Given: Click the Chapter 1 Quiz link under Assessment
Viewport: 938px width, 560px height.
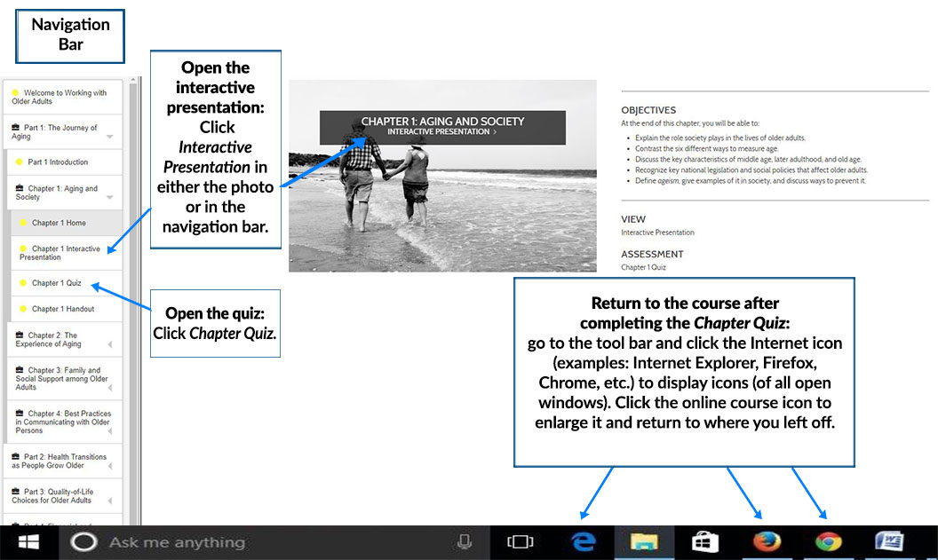Looking at the screenshot, I should pos(643,267).
